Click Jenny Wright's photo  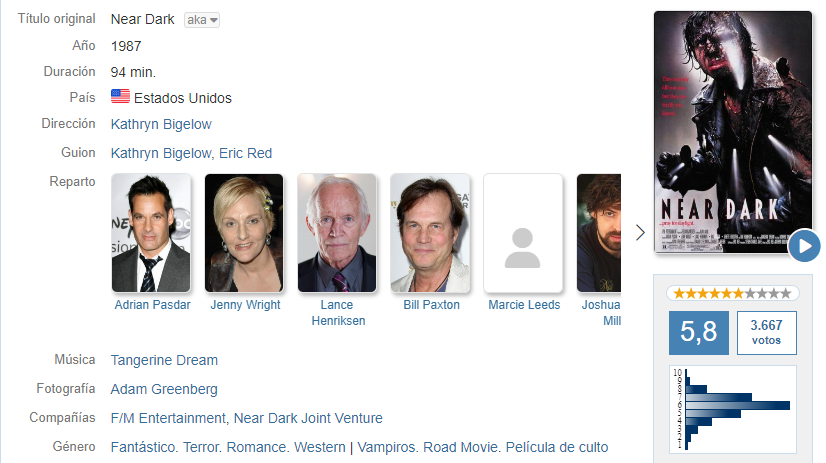(x=244, y=233)
